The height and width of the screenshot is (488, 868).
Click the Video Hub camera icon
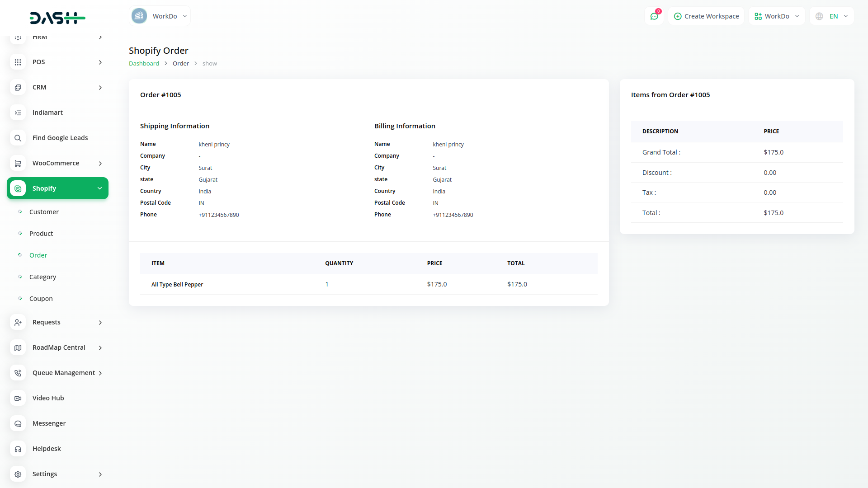[x=18, y=398]
